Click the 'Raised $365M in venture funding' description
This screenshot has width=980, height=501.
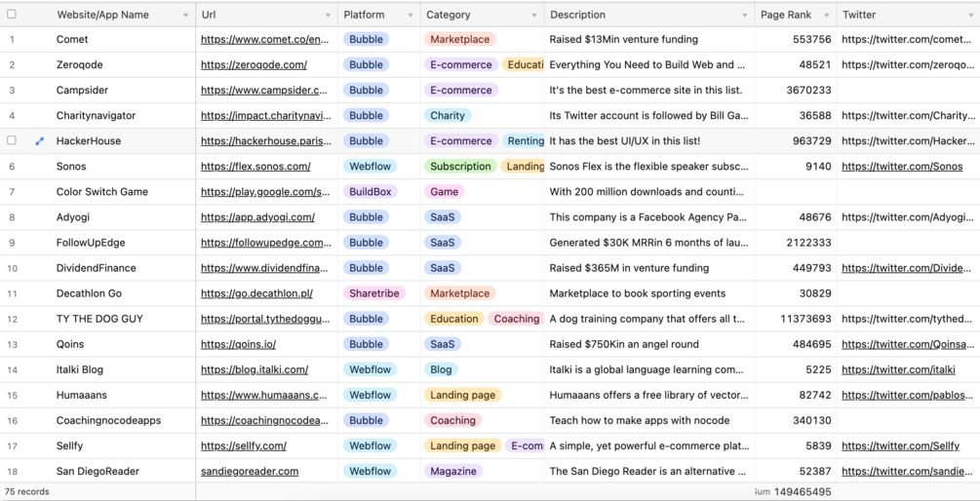click(x=629, y=268)
